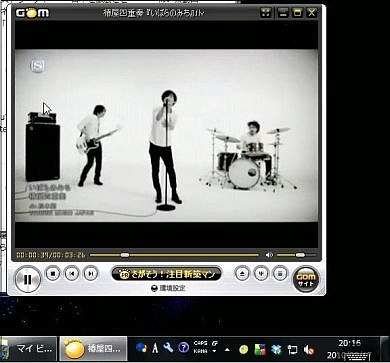The image size is (390, 363).
Task: Open the Dropbox tray icon
Action: tap(276, 349)
